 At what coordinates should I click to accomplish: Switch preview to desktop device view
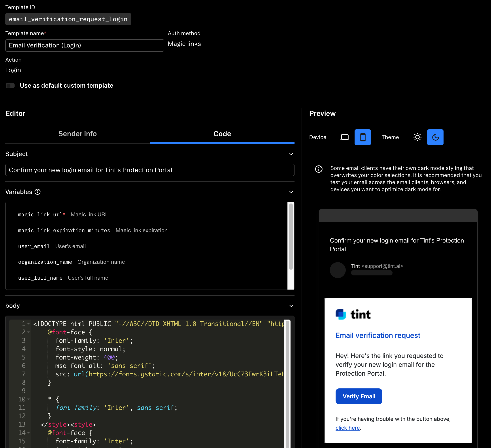(x=344, y=137)
